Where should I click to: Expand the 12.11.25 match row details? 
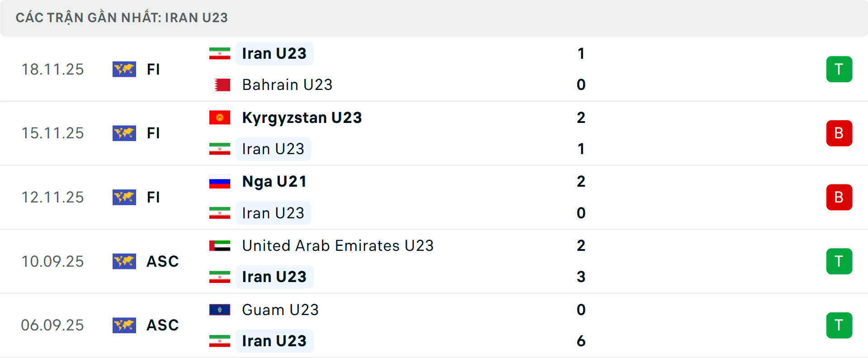pos(434,197)
